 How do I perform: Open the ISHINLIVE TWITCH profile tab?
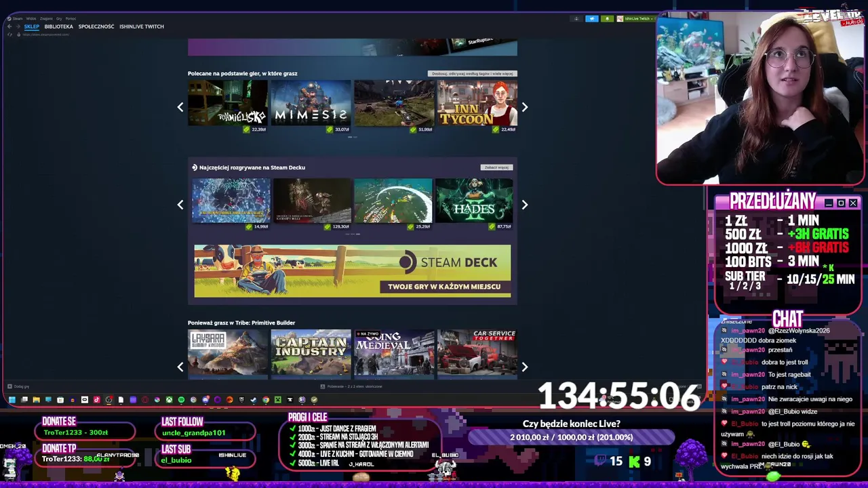142,26
